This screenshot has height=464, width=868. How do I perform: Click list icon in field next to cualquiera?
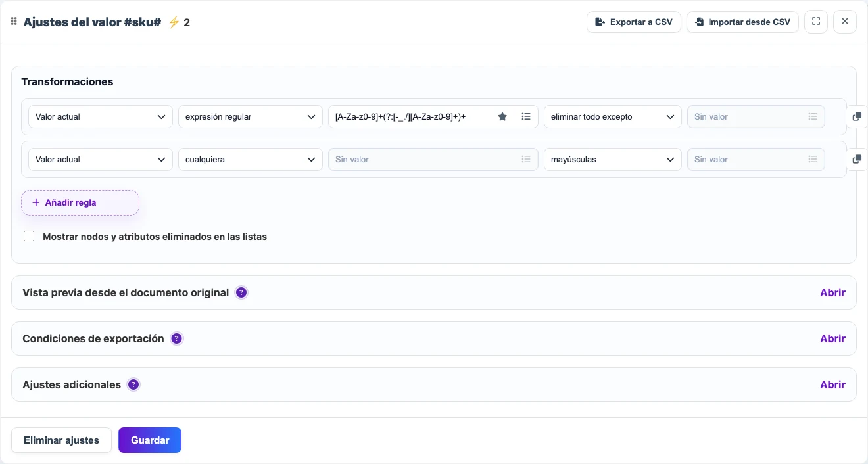click(526, 159)
